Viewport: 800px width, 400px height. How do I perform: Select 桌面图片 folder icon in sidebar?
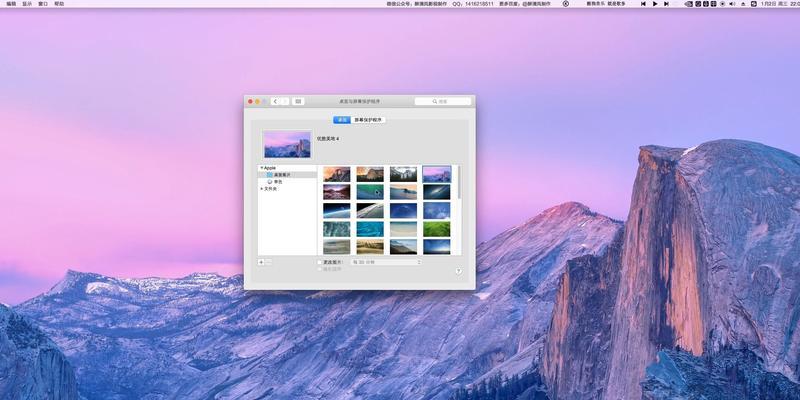pyautogui.click(x=270, y=174)
